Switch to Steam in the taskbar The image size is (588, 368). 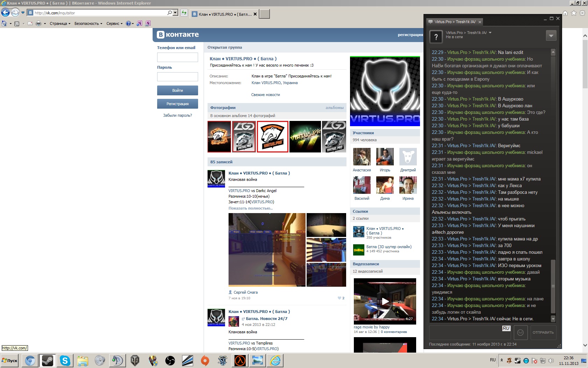pos(48,361)
